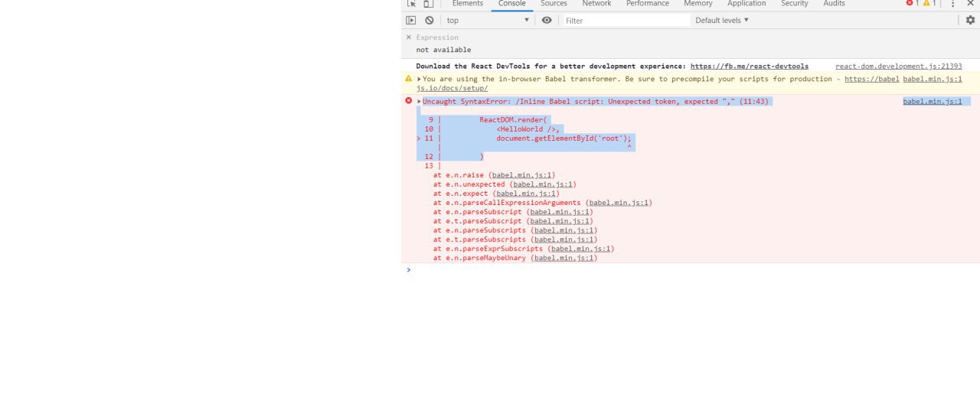Show the console sidebar icon
The height and width of the screenshot is (410, 980).
pyautogui.click(x=411, y=21)
